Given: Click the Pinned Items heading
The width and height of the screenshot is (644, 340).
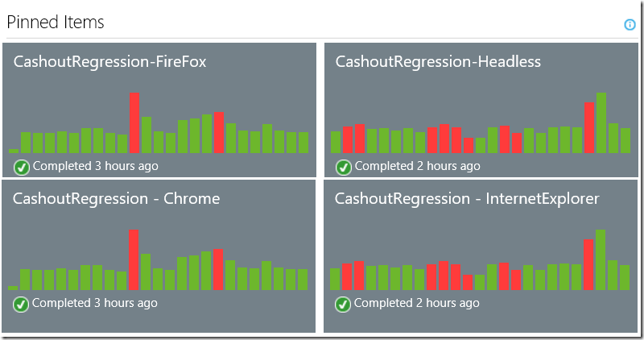Looking at the screenshot, I should point(56,23).
